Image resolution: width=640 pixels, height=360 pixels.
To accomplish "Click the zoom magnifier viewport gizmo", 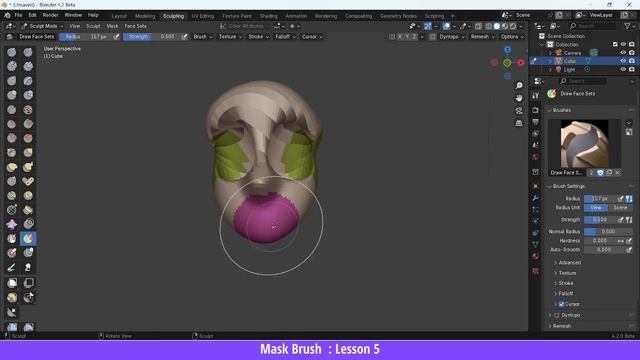I will point(519,86).
